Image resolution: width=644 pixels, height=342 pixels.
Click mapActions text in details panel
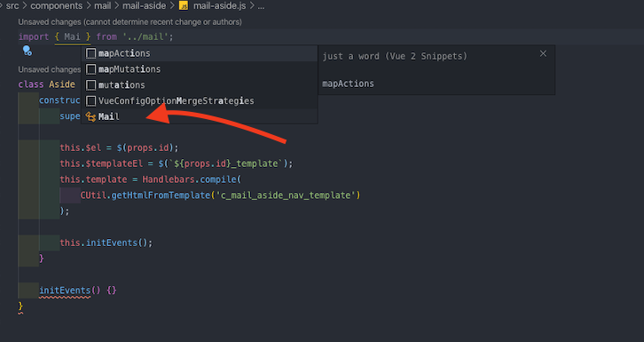tap(348, 84)
